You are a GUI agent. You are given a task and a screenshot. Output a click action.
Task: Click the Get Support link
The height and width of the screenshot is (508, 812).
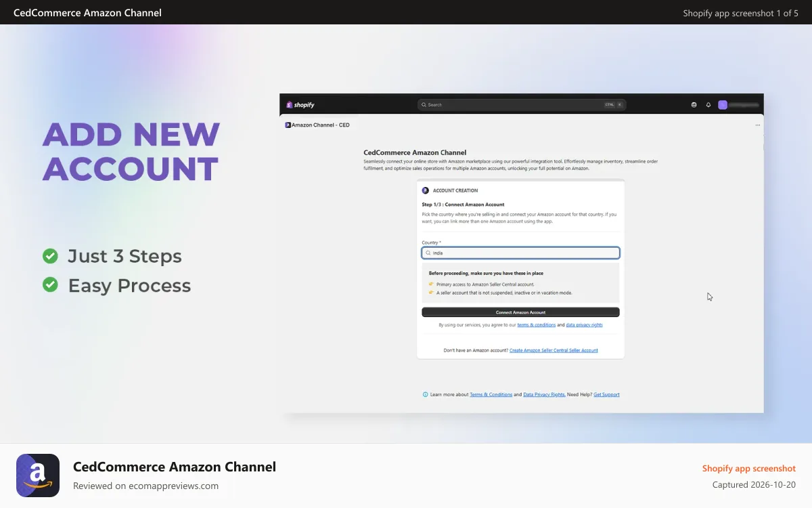(x=606, y=394)
